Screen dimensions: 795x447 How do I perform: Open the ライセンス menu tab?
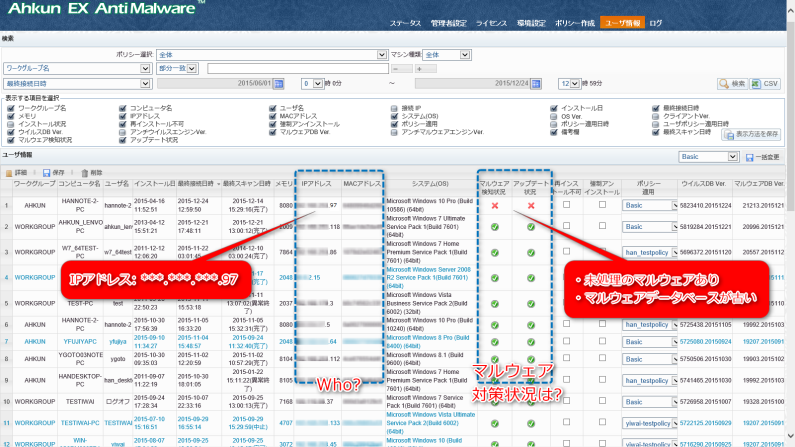click(x=491, y=23)
